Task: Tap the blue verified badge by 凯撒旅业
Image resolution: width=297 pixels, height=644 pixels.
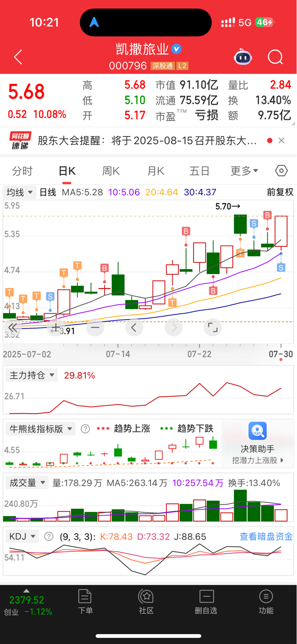Action: pos(177,49)
